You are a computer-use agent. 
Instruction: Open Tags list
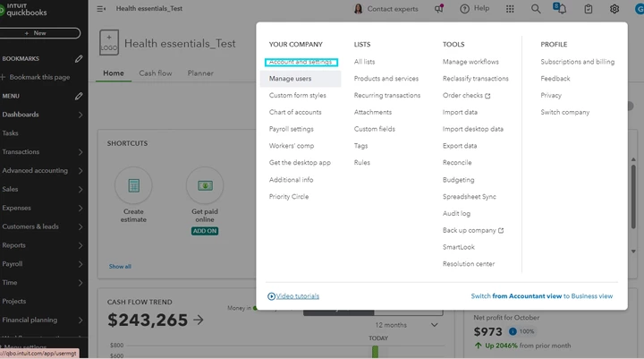[361, 146]
